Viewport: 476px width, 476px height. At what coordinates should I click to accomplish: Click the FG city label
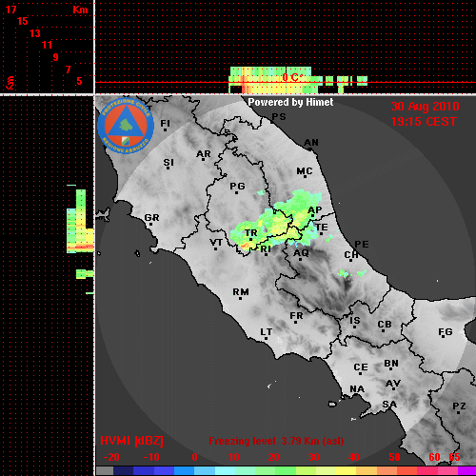click(x=446, y=332)
